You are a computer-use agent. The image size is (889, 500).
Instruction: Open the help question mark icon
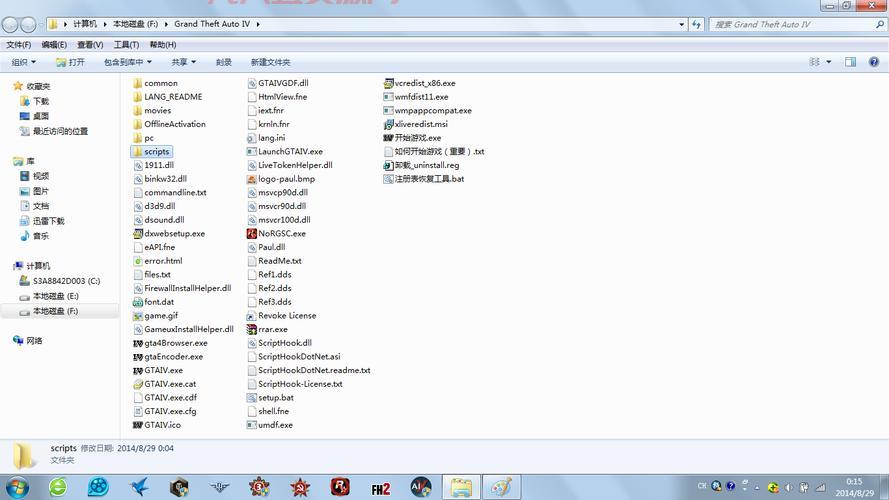[x=874, y=62]
